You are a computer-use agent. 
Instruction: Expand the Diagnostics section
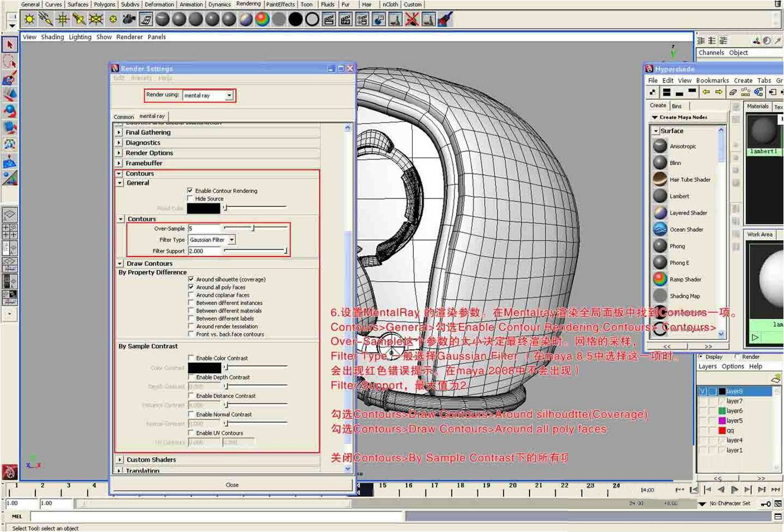coord(119,142)
